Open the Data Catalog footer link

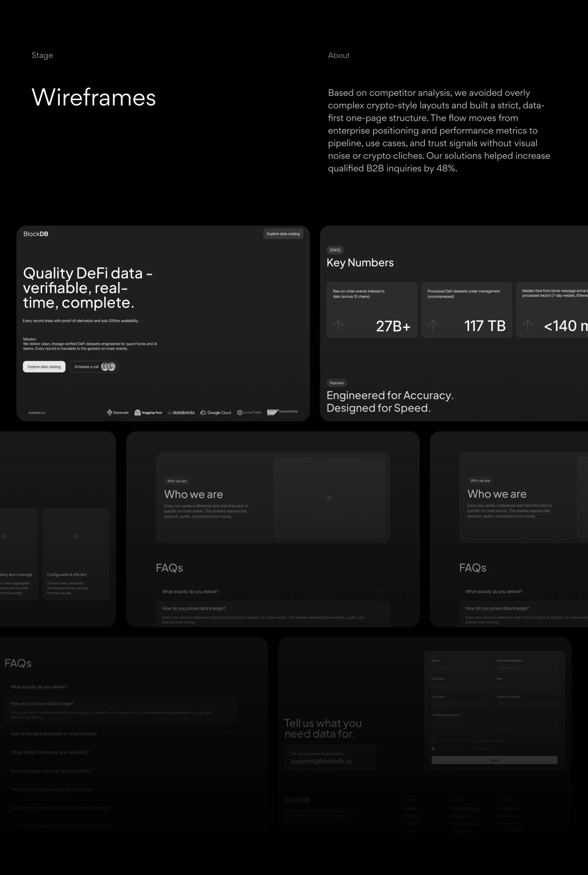(465, 809)
